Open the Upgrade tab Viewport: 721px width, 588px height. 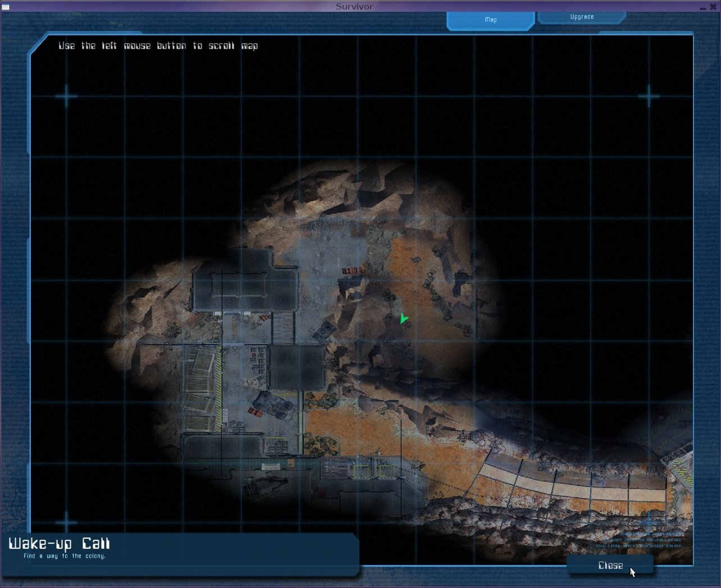582,17
